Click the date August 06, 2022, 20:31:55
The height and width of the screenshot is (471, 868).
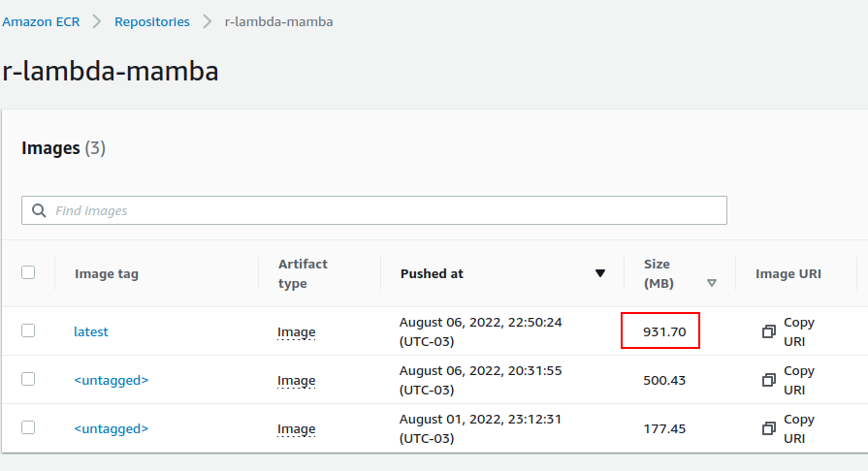click(x=480, y=380)
